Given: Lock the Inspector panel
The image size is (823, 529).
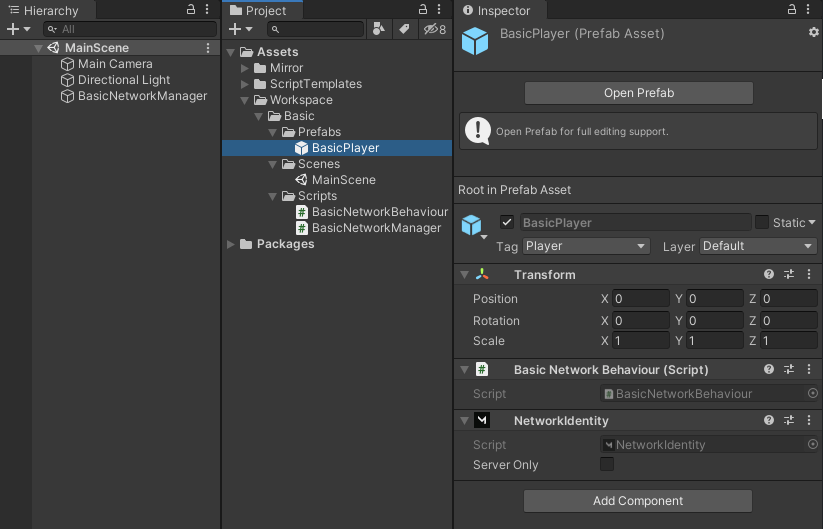Looking at the screenshot, I should coord(792,9).
